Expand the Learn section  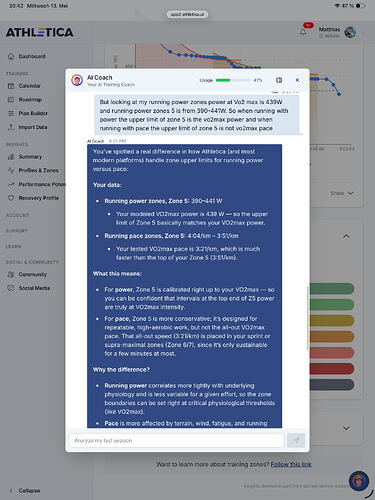tap(13, 246)
